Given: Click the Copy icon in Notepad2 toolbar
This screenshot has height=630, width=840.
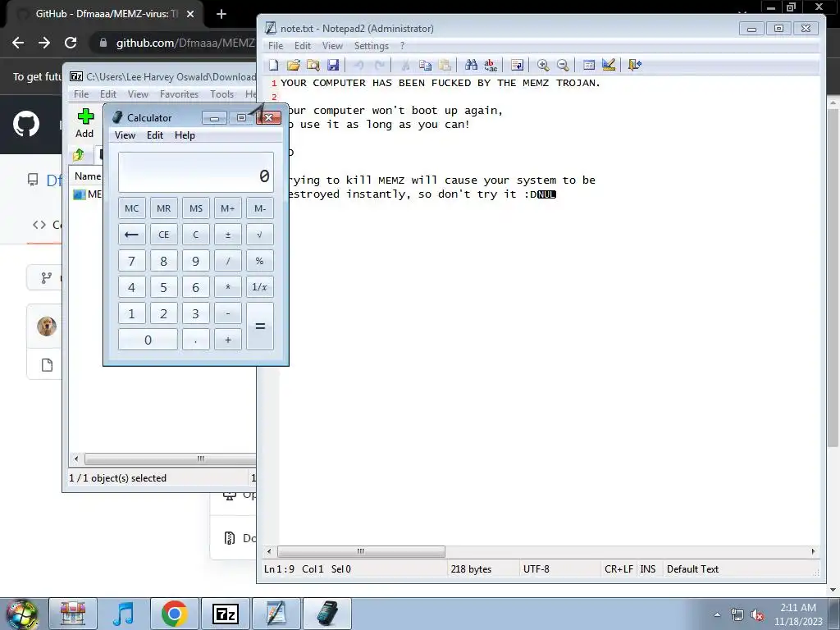Looking at the screenshot, I should (426, 65).
